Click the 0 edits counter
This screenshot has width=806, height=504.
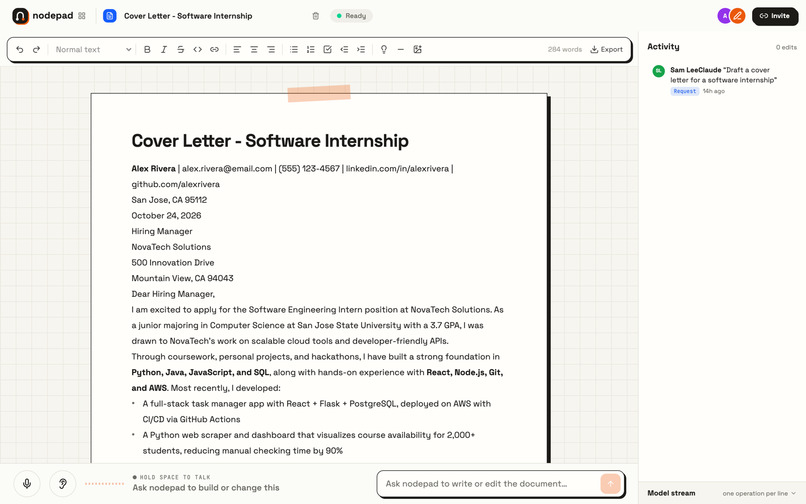pyautogui.click(x=786, y=47)
